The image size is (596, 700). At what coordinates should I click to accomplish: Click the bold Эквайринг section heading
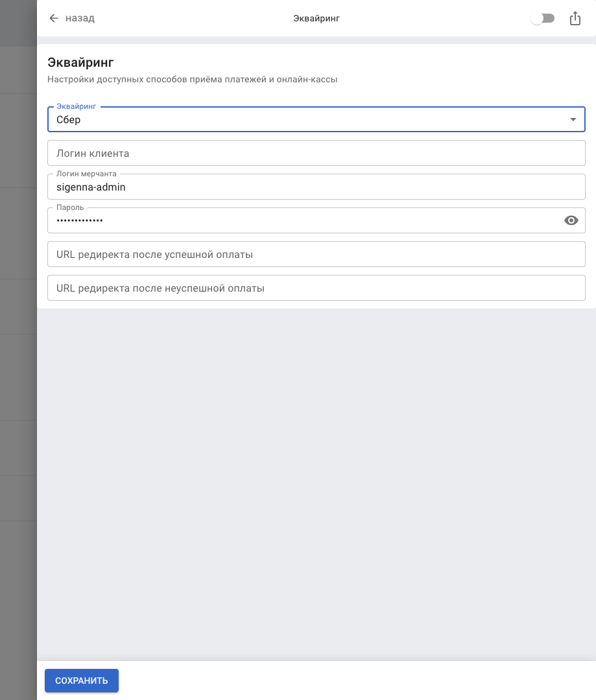(x=80, y=62)
